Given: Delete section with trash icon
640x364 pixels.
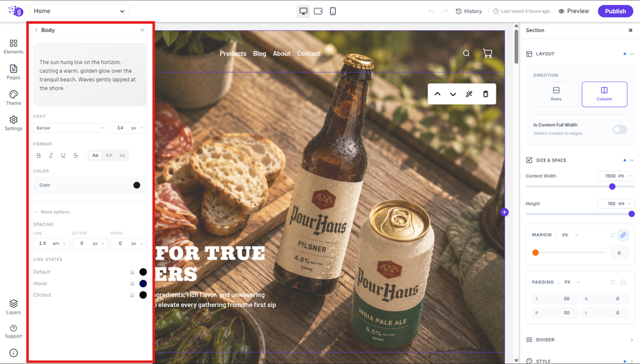Looking at the screenshot, I should (485, 94).
